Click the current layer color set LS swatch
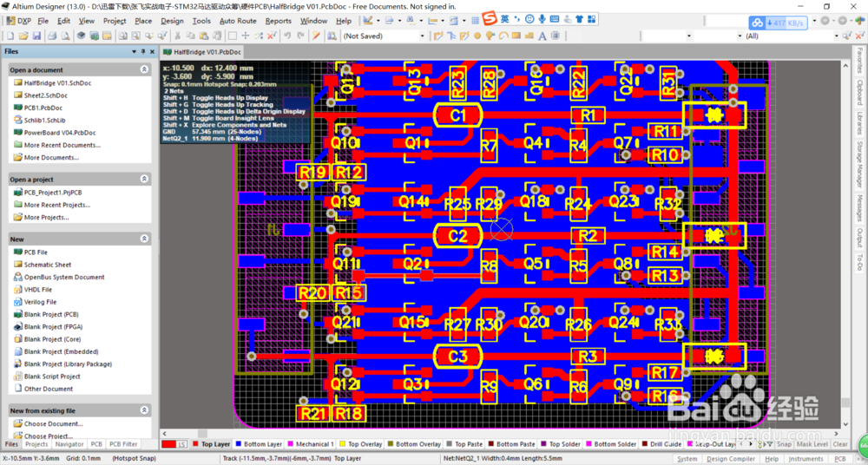The image size is (868, 465). pos(175,444)
